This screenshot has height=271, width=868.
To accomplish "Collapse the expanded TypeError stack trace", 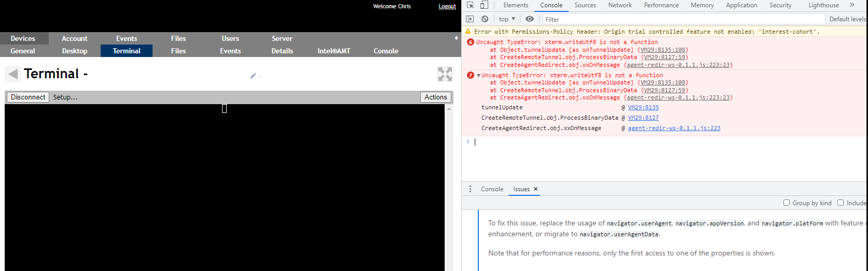I will (478, 76).
